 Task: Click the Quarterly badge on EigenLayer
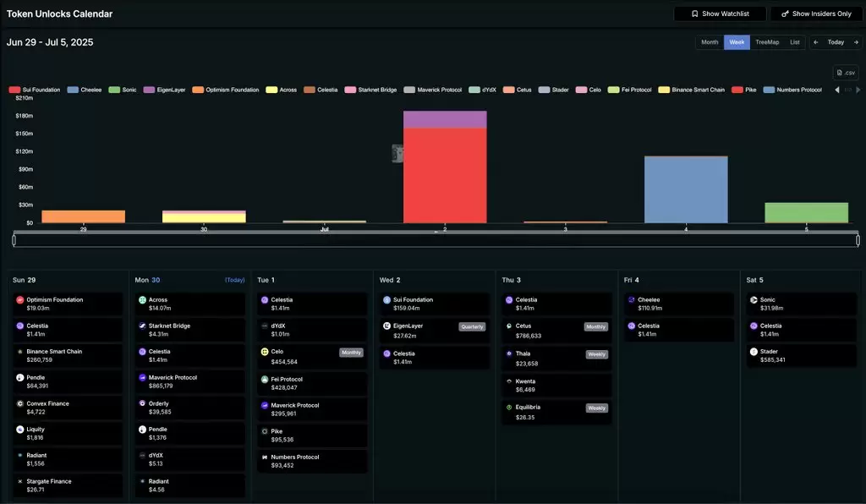472,326
